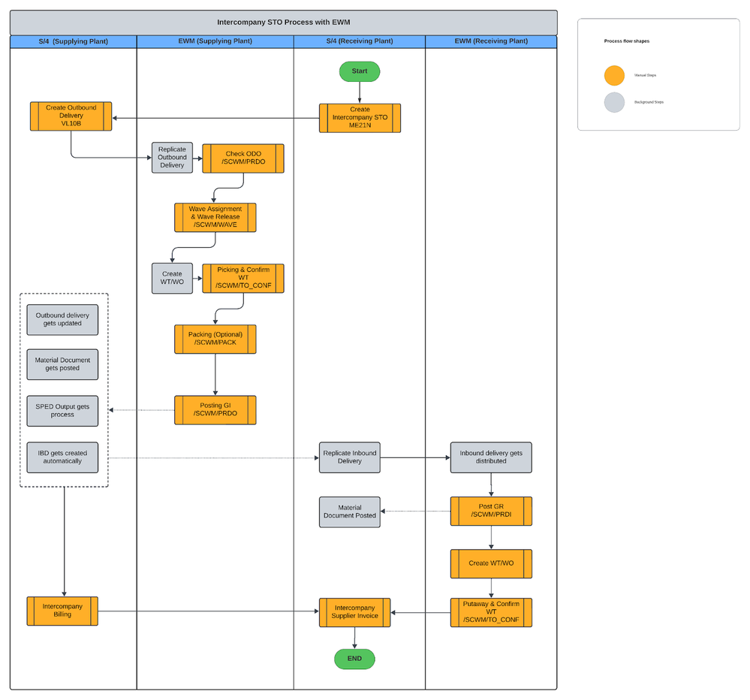Select the Intercompany STO Process with EWM title
Viewport: 750px width, 700px height.
coord(284,22)
